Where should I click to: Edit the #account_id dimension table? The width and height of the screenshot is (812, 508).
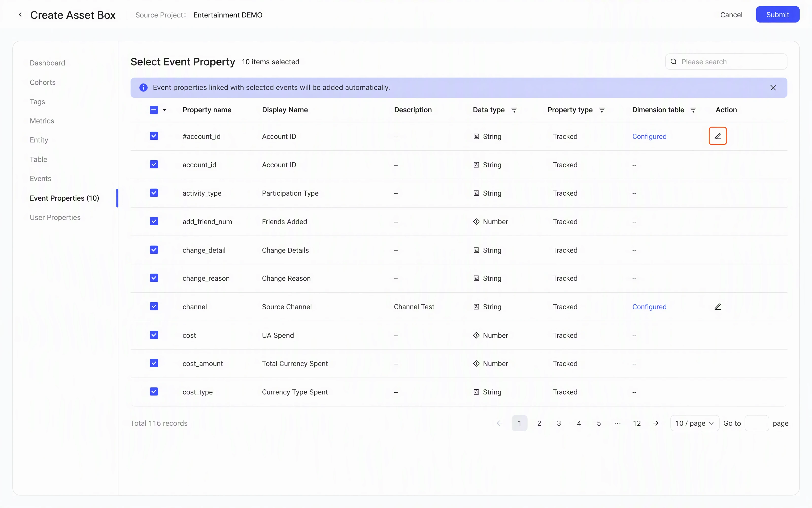coord(717,136)
